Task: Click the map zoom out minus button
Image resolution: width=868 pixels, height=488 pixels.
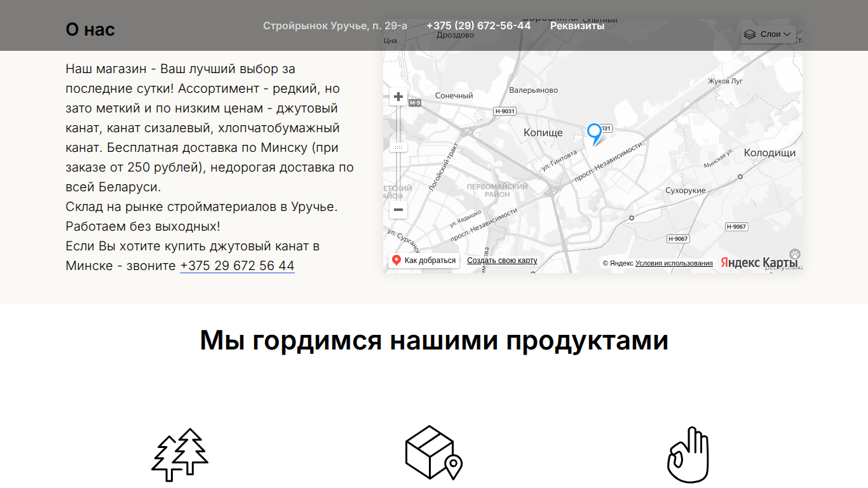Action: point(398,210)
